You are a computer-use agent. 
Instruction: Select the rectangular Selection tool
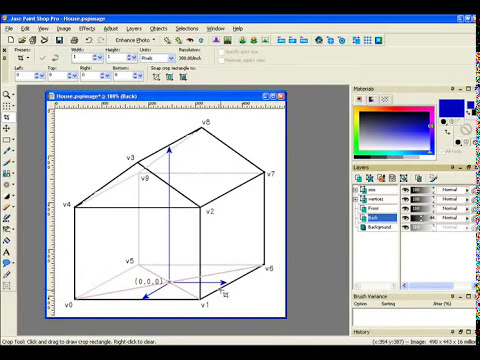(x=6, y=140)
